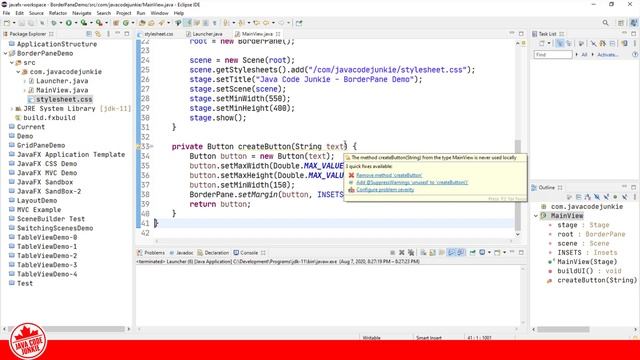Expand the Launcher.java tree node
The width and height of the screenshot is (640, 360).
tap(25, 81)
